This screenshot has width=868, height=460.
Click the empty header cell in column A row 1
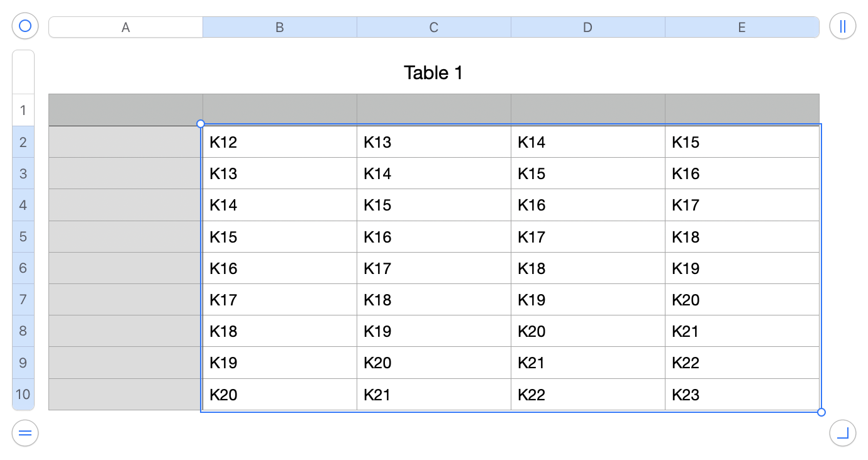pos(126,110)
